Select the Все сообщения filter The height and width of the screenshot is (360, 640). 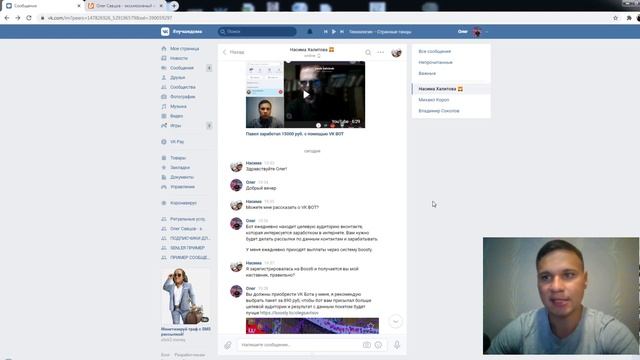click(435, 51)
